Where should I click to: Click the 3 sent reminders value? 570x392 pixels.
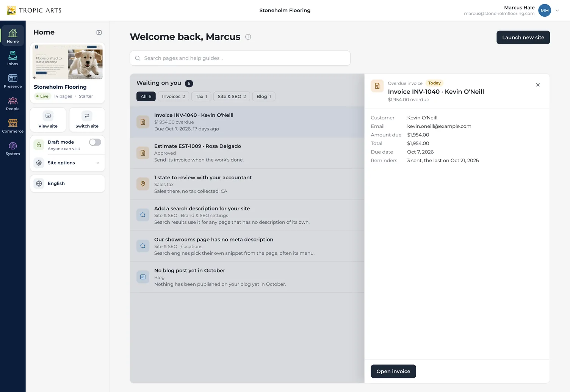coord(443,160)
